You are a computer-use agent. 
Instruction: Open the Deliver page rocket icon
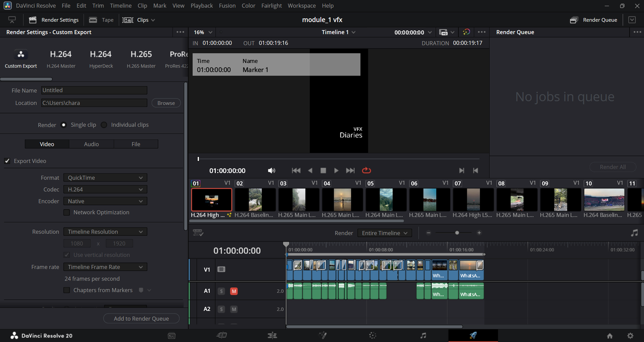point(473,335)
